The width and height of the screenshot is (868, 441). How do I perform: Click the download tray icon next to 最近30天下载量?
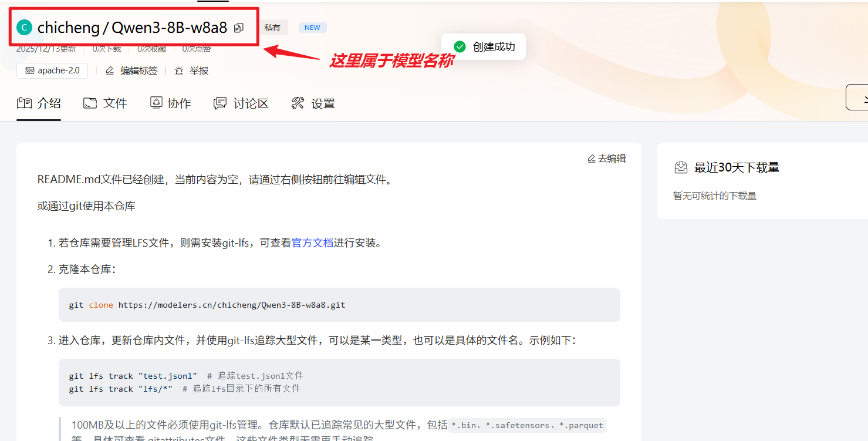tap(681, 167)
